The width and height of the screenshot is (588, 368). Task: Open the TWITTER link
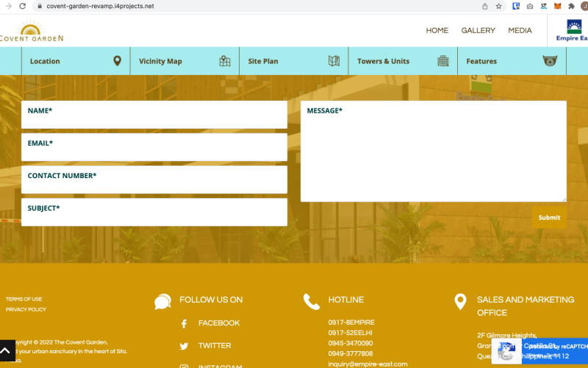[215, 345]
